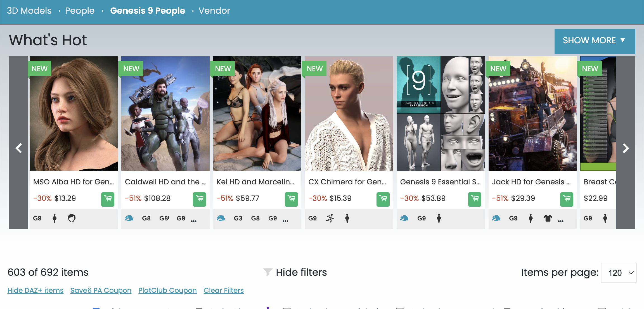This screenshot has height=309, width=644.
Task: Click cart icon for Kei HD and Marceline
Action: pos(291,199)
